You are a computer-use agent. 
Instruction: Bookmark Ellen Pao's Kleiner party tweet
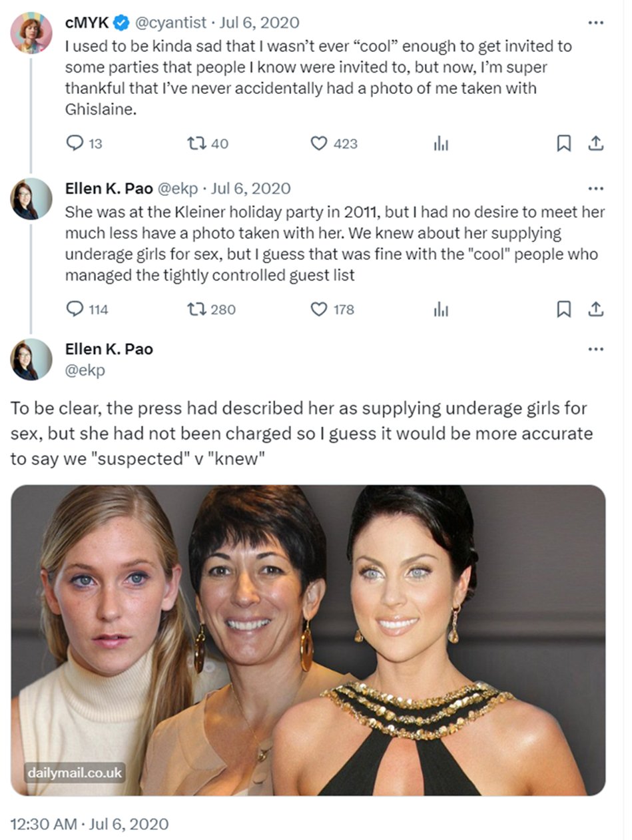(563, 309)
